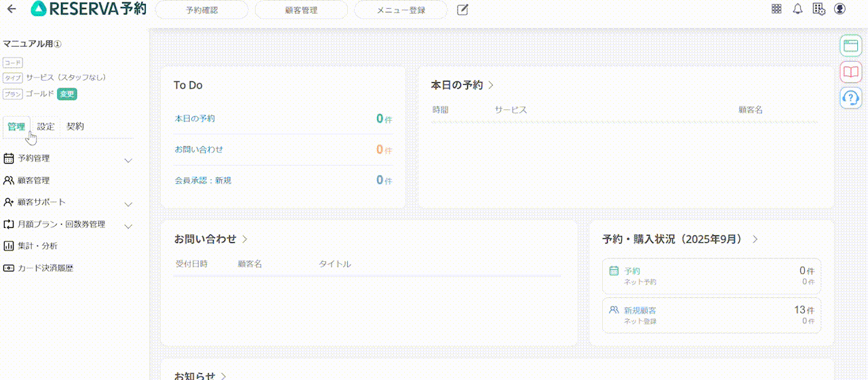Click the 月額プラン・回数券管理 icon
Image resolution: width=868 pixels, height=380 pixels.
click(x=9, y=224)
